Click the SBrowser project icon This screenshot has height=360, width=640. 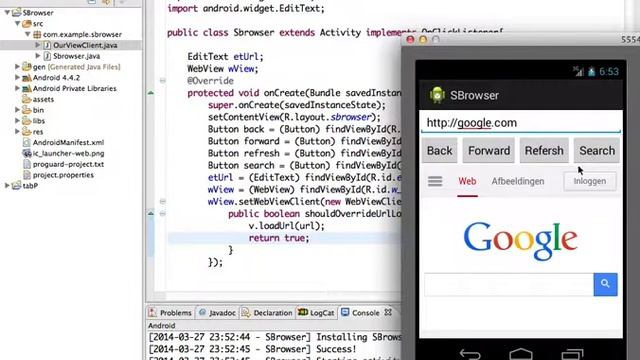click(x=16, y=13)
